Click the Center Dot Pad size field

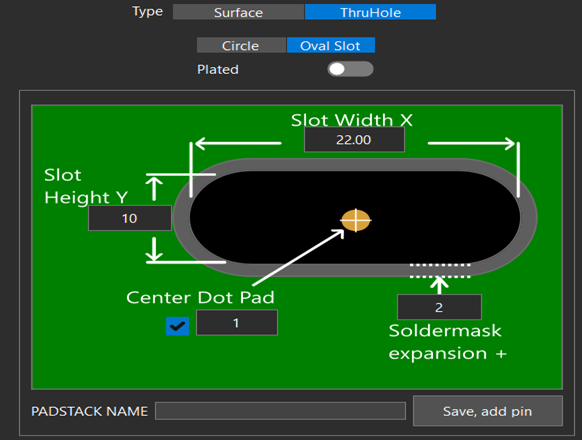click(237, 323)
